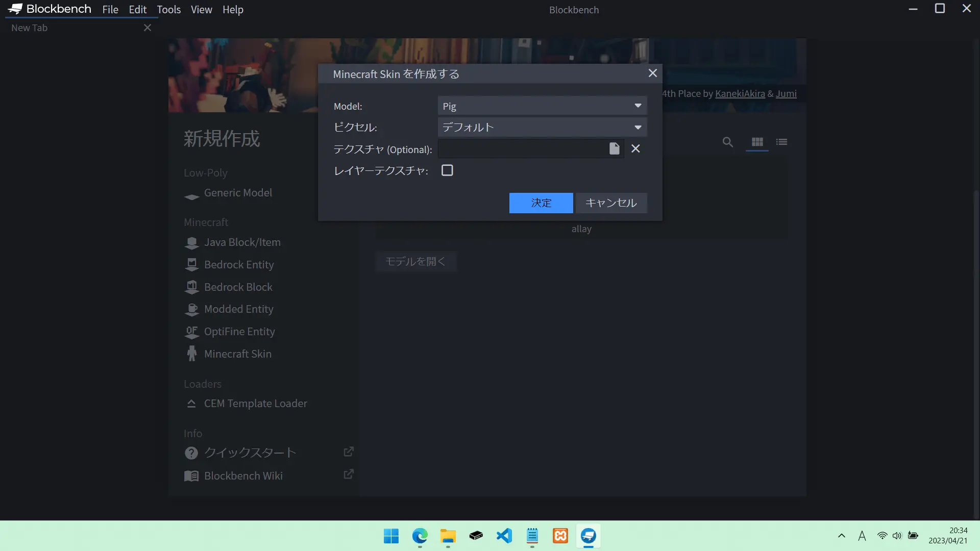The width and height of the screenshot is (980, 551).
Task: Open the ピクセル dropdown showing デフォルト
Action: coord(542,128)
